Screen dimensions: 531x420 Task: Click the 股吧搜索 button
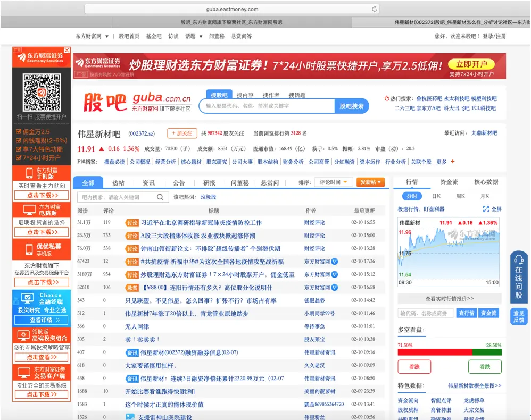[x=352, y=106]
